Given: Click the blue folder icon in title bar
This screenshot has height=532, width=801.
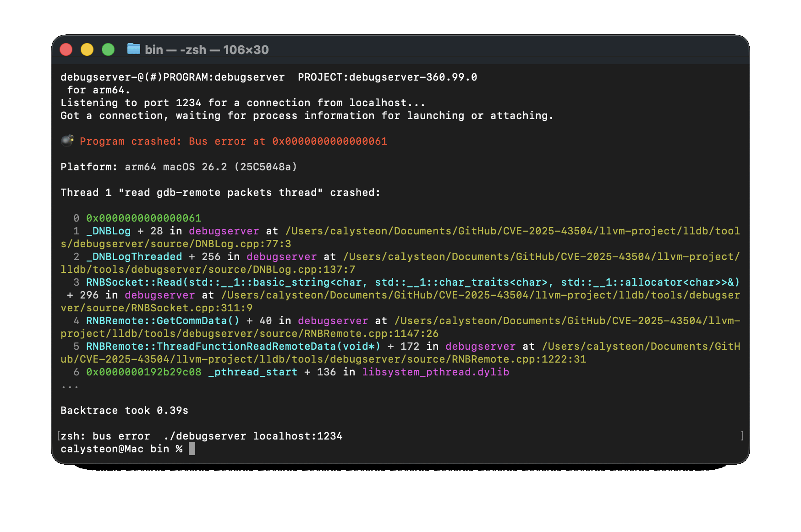Looking at the screenshot, I should coord(133,49).
